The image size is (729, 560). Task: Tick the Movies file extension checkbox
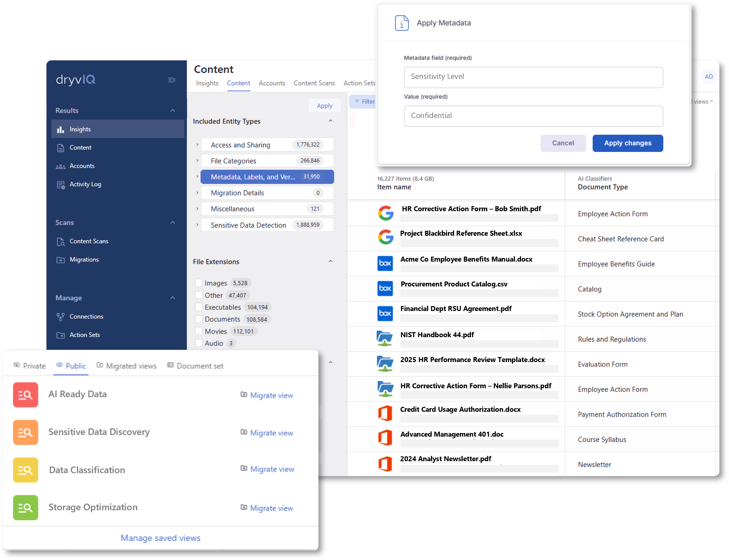pos(199,331)
